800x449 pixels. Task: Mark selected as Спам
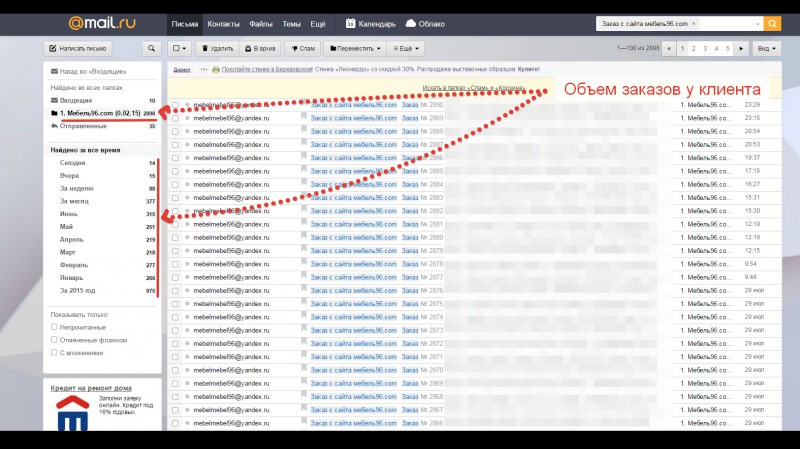[303, 48]
